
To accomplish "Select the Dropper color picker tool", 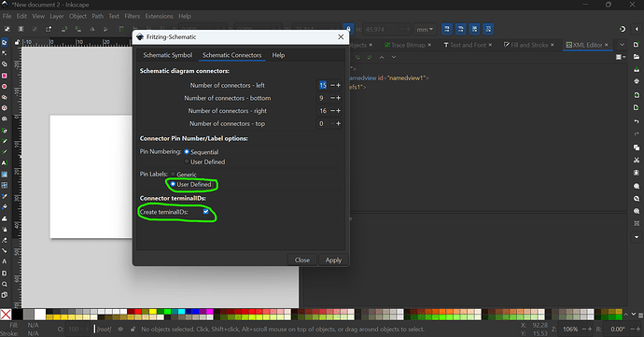I will point(4,196).
